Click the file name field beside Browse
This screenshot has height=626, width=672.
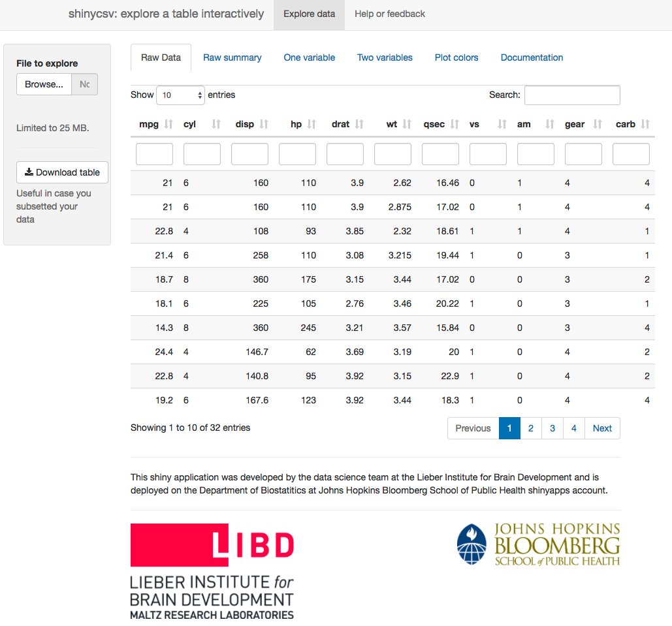(84, 84)
